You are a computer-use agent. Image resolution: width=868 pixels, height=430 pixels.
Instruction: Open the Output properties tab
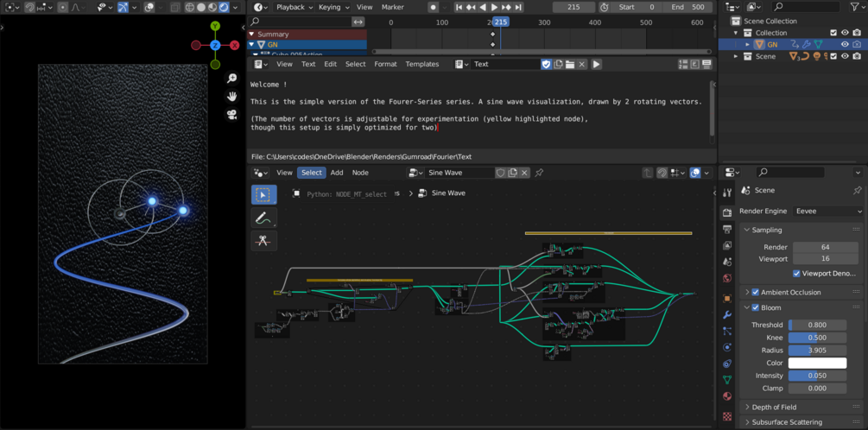pos(727,229)
